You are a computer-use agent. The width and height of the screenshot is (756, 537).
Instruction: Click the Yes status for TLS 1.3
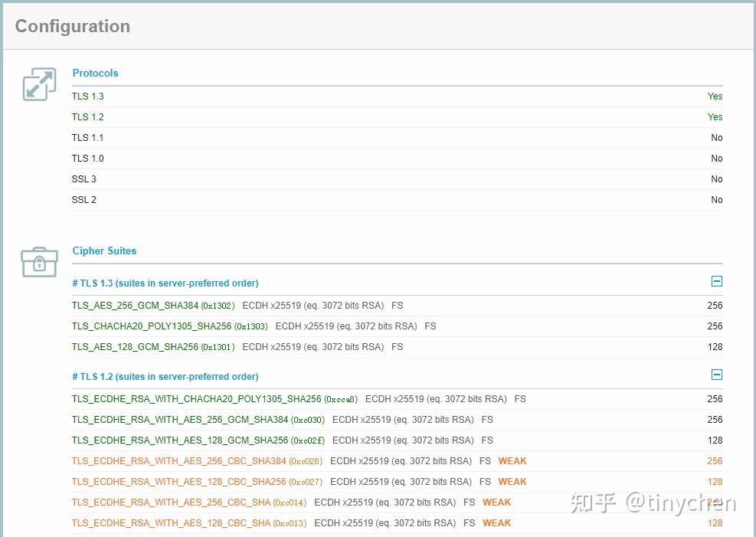tap(715, 96)
